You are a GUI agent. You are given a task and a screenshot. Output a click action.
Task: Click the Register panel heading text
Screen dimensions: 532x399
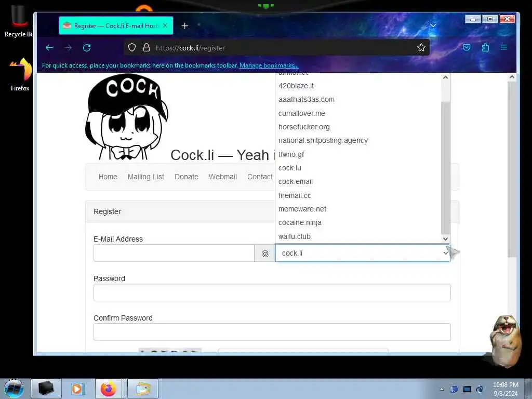click(107, 211)
